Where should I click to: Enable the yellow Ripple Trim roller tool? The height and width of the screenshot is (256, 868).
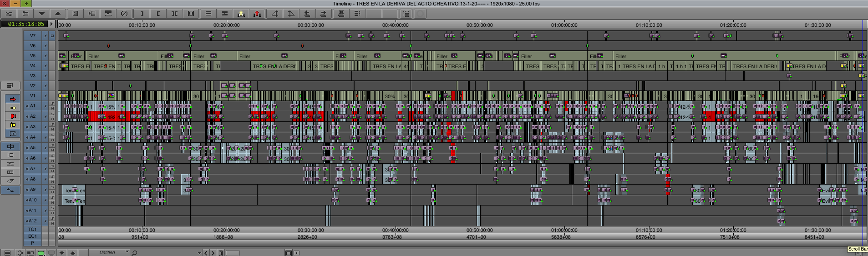pos(13,125)
